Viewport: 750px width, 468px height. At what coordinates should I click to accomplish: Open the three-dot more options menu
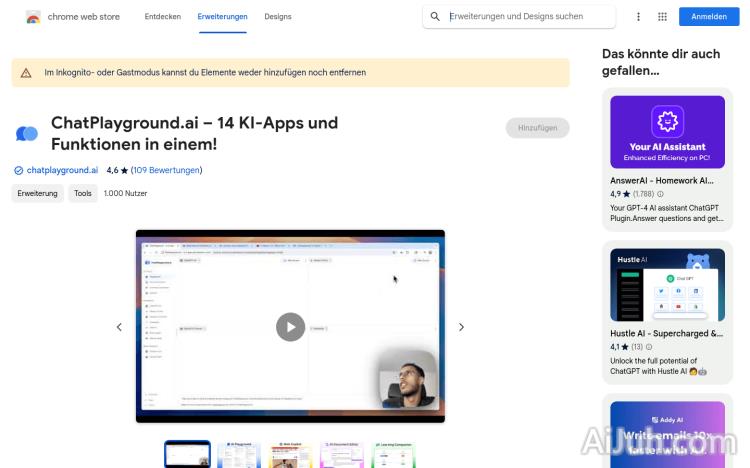coord(638,17)
